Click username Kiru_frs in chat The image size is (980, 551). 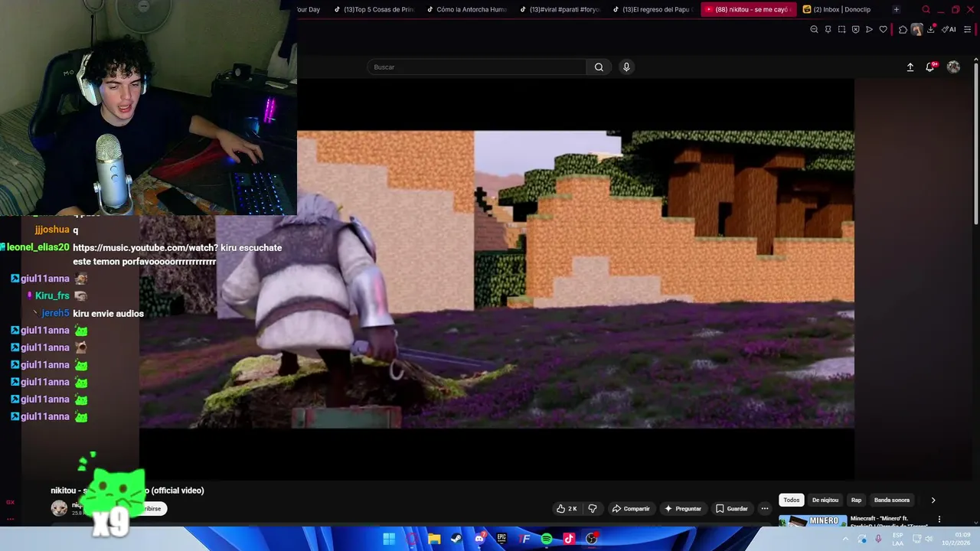pyautogui.click(x=52, y=296)
